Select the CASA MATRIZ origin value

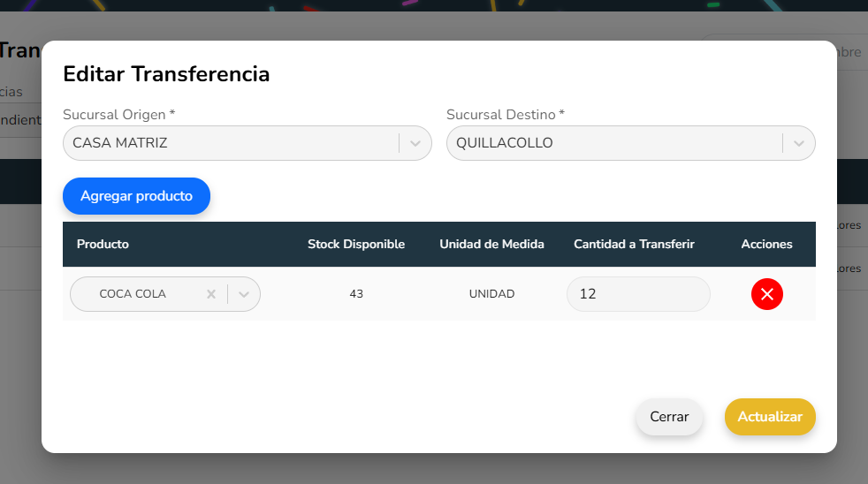120,143
